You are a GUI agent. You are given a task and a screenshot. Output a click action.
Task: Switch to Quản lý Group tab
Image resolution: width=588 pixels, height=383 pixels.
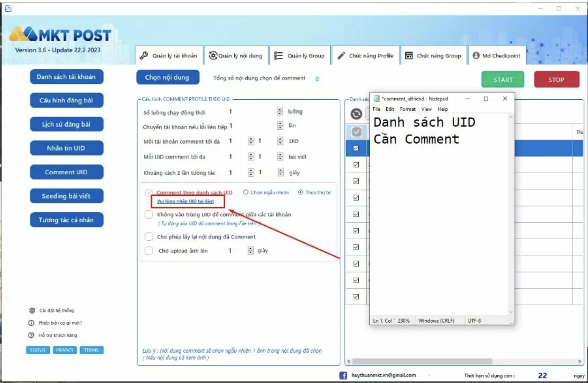299,56
